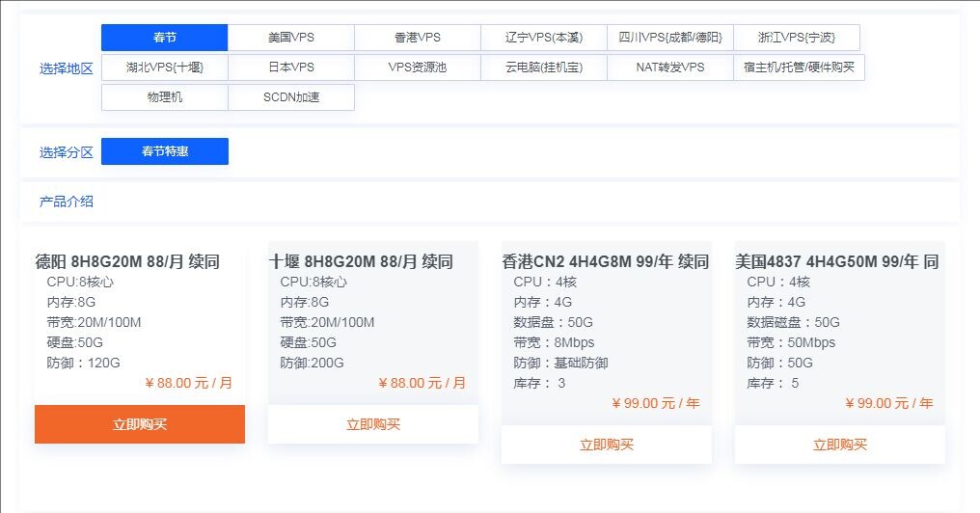The width and height of the screenshot is (980, 513).
Task: Choose 云电脑(挂机宝) category
Action: pyautogui.click(x=544, y=67)
